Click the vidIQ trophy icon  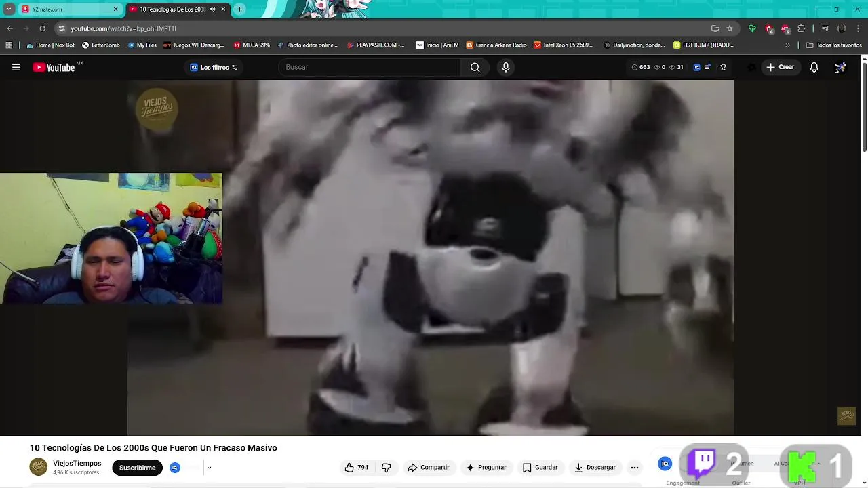(724, 67)
